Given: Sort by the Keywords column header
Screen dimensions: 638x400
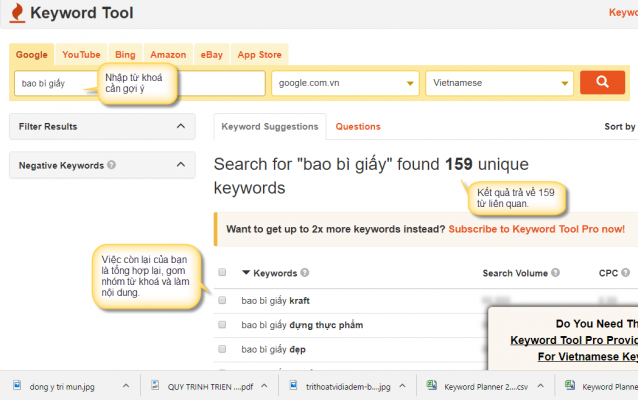Looking at the screenshot, I should pos(275,272).
